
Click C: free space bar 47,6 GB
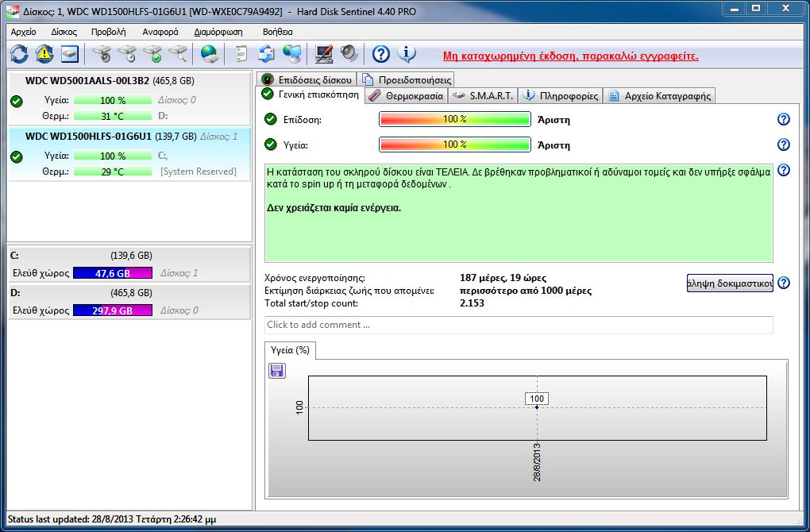click(x=113, y=273)
